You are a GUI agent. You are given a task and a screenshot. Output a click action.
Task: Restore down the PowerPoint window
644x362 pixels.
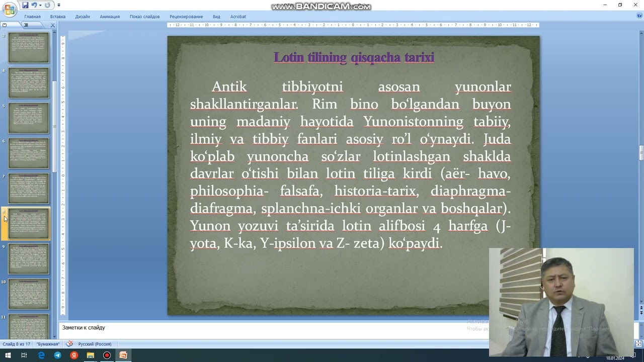(620, 5)
